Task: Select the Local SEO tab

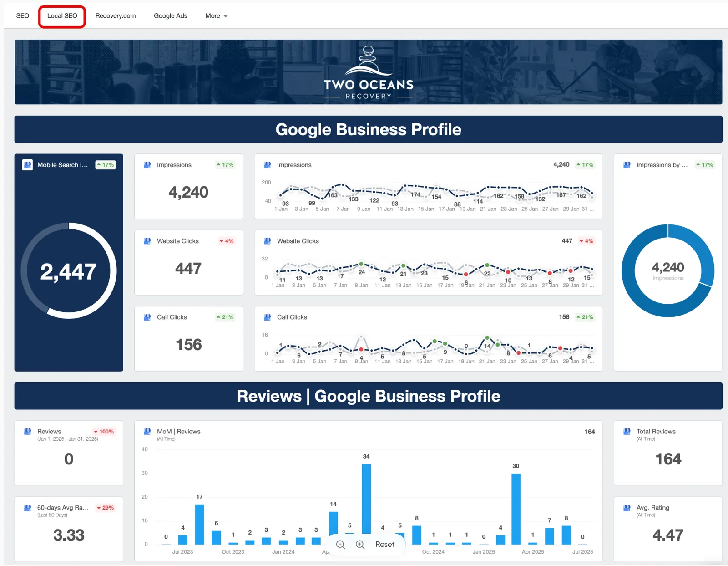Action: [62, 16]
